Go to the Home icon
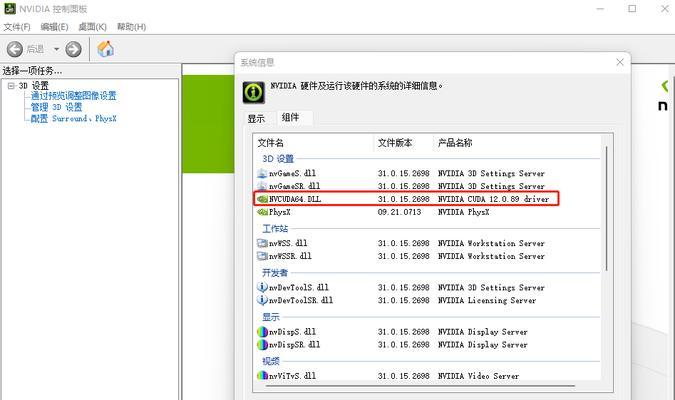 [105, 49]
